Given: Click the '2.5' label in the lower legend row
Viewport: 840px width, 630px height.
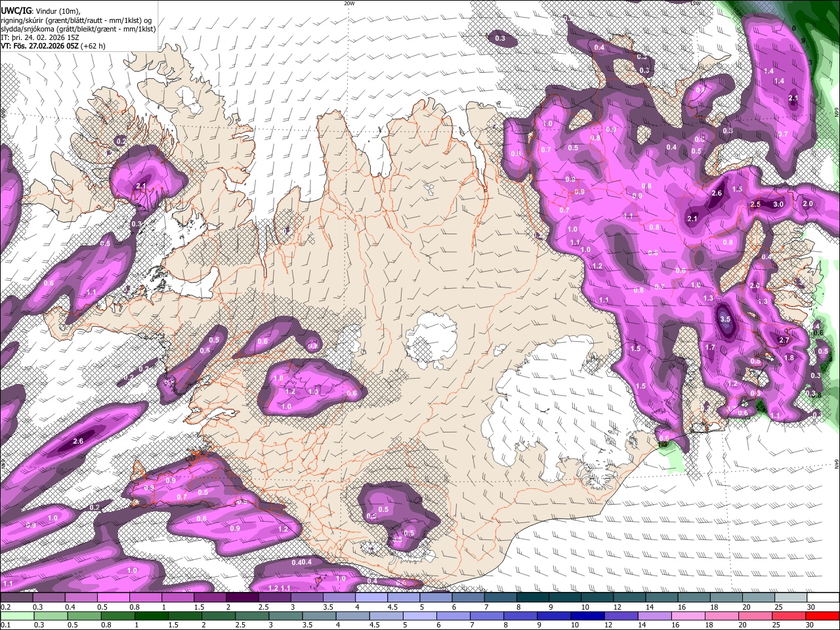Looking at the screenshot, I should [x=240, y=625].
